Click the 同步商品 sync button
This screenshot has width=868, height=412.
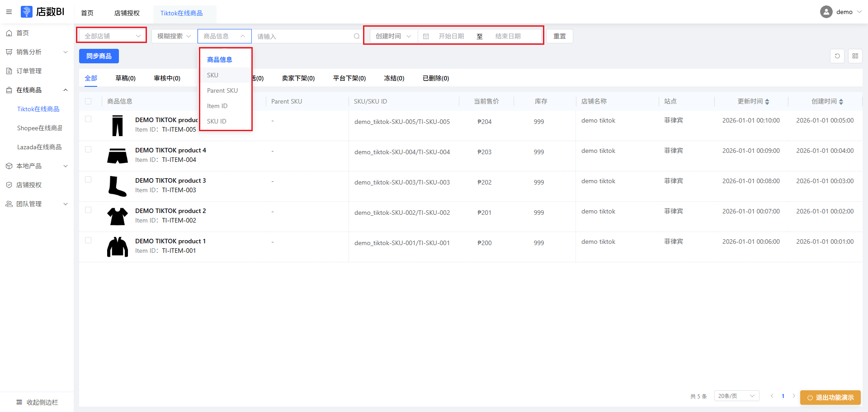[x=99, y=56]
